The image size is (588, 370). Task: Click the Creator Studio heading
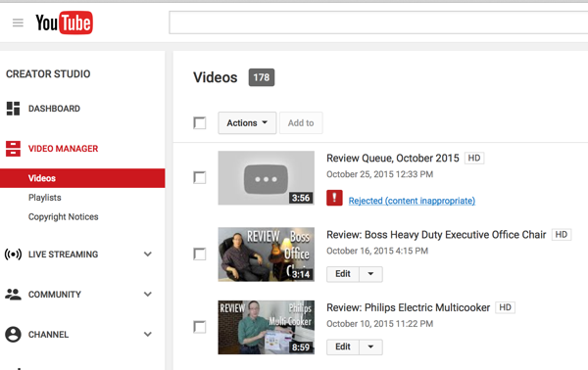point(48,73)
